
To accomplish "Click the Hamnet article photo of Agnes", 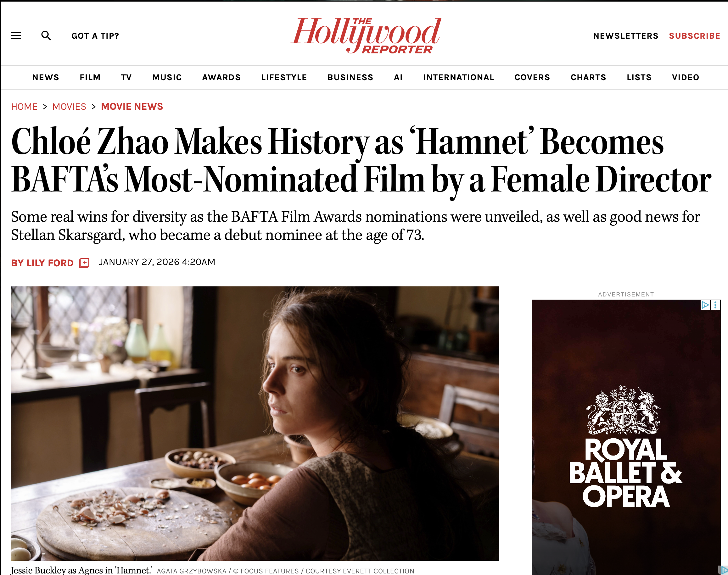I will pyautogui.click(x=255, y=423).
